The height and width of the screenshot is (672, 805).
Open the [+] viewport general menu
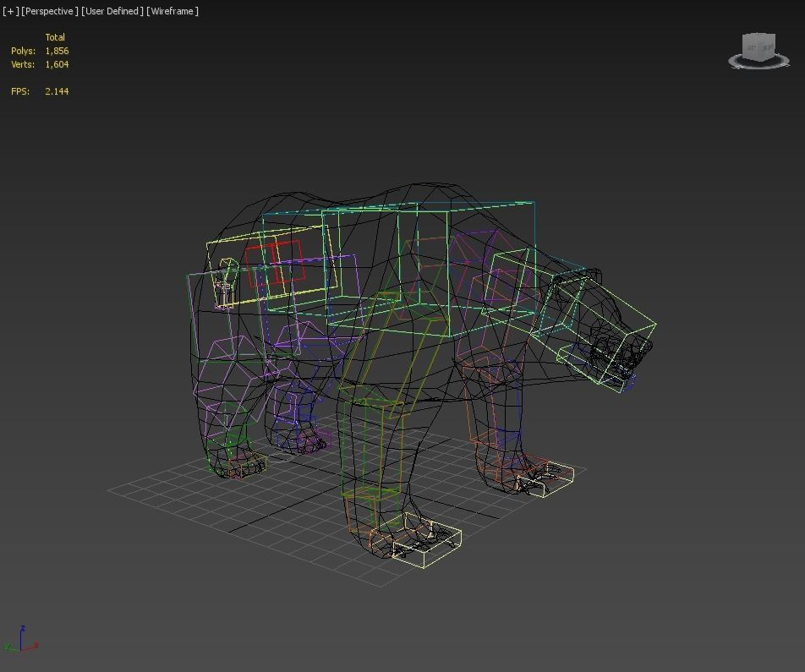[11, 11]
